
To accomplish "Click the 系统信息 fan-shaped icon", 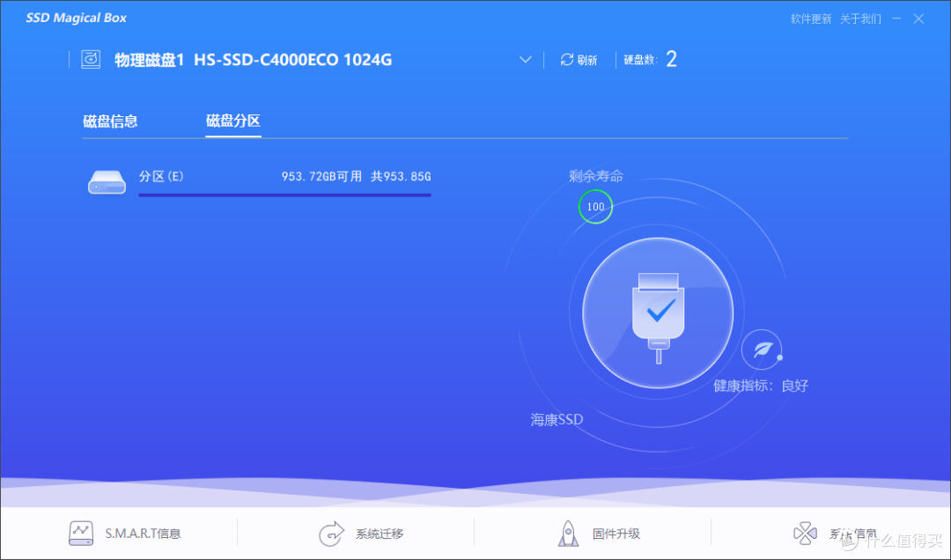I will (x=805, y=534).
